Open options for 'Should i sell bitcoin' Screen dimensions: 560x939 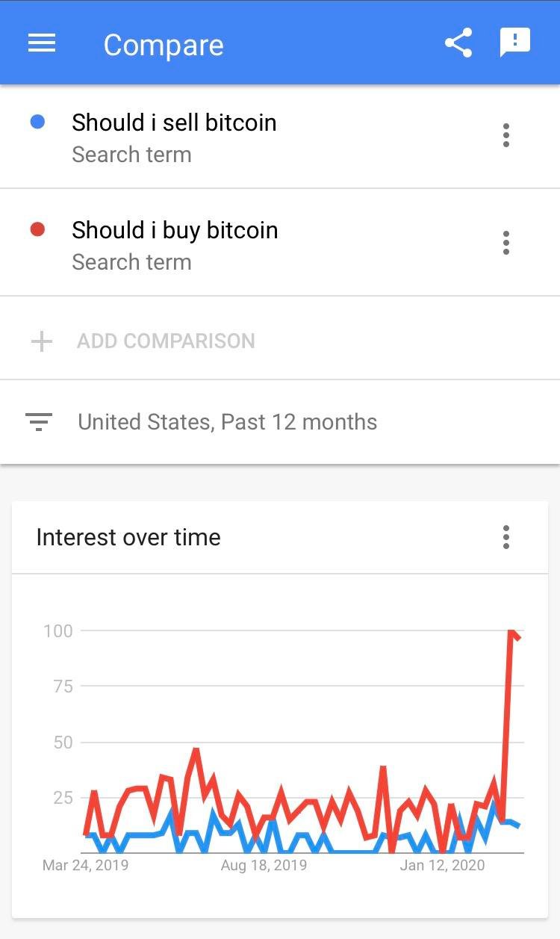506,135
